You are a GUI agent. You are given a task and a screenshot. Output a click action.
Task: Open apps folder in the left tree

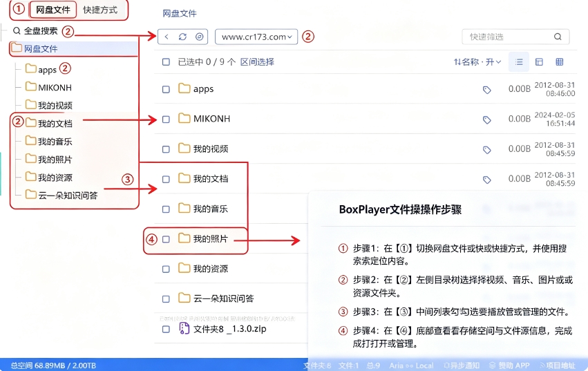point(41,69)
